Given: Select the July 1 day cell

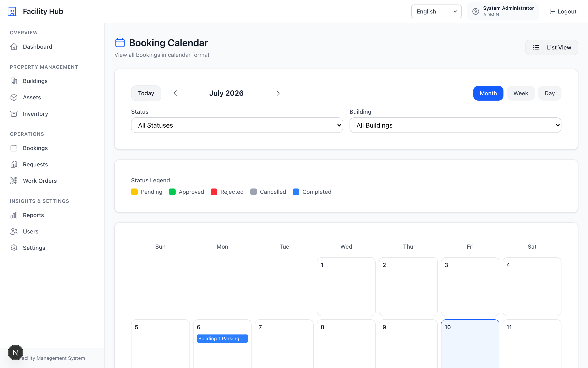Looking at the screenshot, I should click(x=346, y=286).
